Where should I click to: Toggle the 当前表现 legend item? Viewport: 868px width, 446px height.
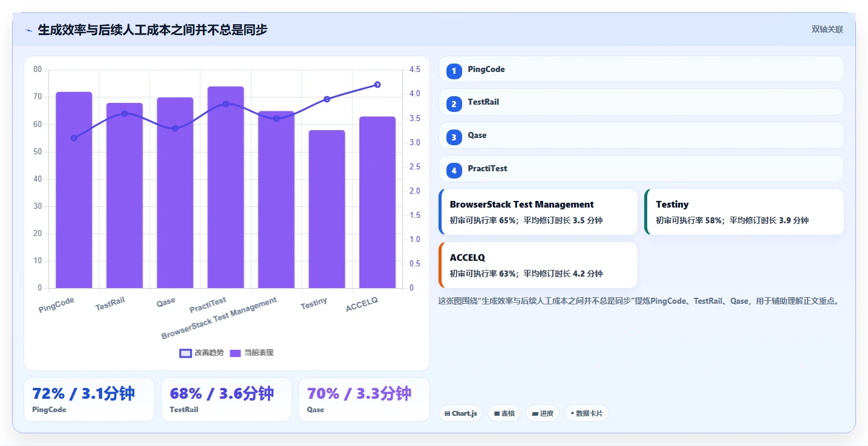click(251, 353)
